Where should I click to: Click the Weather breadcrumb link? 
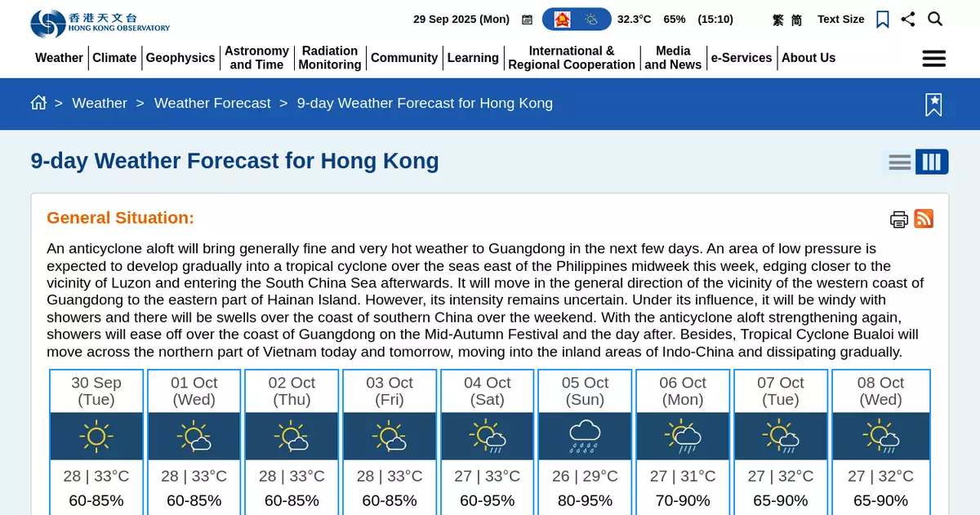(x=100, y=104)
